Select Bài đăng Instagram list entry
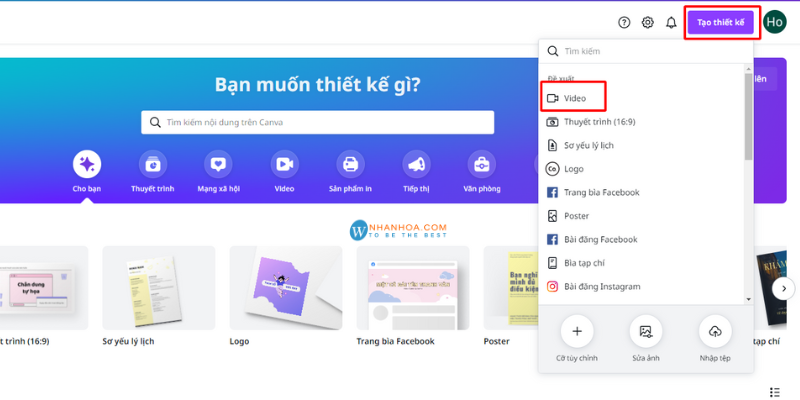 (642, 287)
